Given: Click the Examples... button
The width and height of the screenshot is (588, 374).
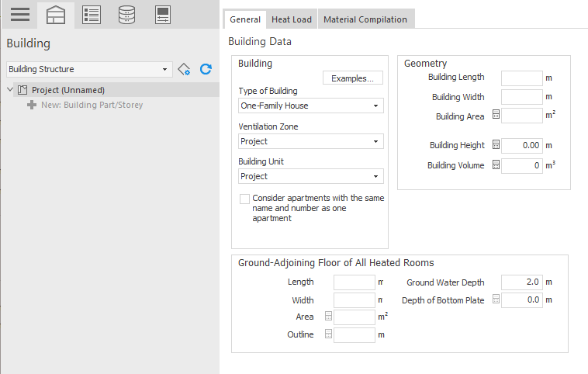Looking at the screenshot, I should tap(353, 78).
